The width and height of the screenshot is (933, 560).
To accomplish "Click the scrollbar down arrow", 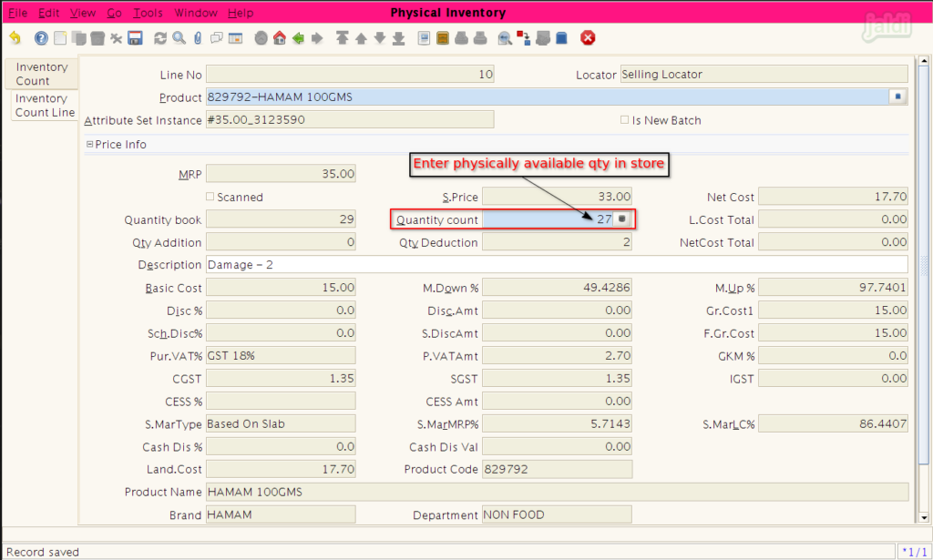I will tap(924, 518).
